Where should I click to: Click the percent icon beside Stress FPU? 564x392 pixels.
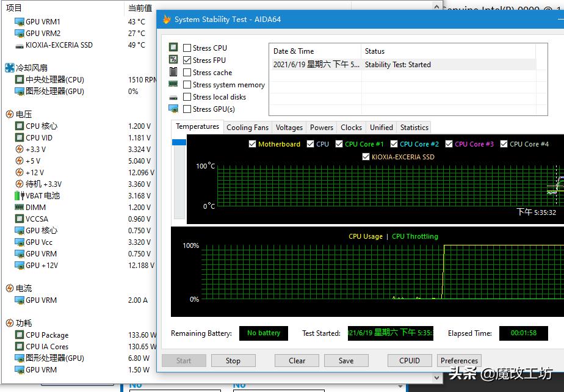(x=173, y=60)
